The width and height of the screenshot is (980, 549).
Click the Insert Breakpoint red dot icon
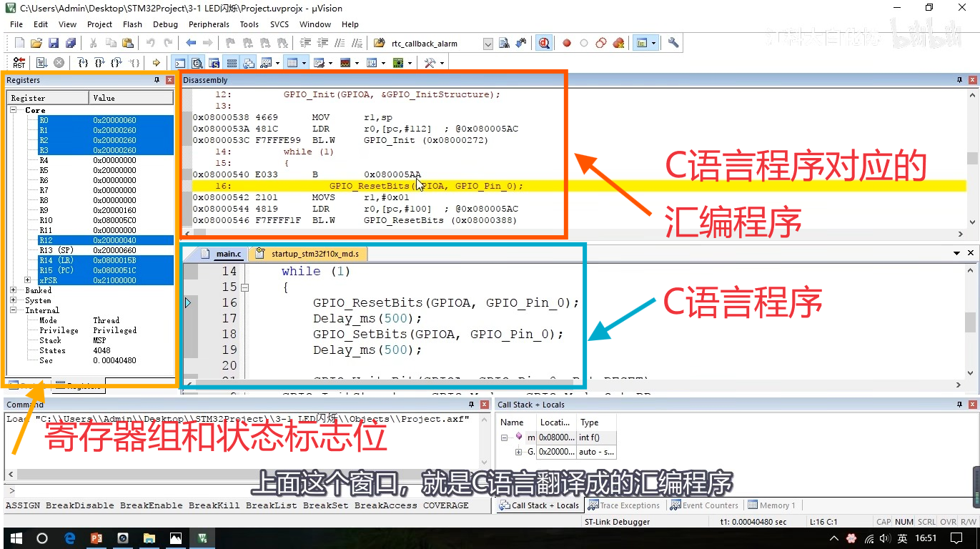pos(567,43)
